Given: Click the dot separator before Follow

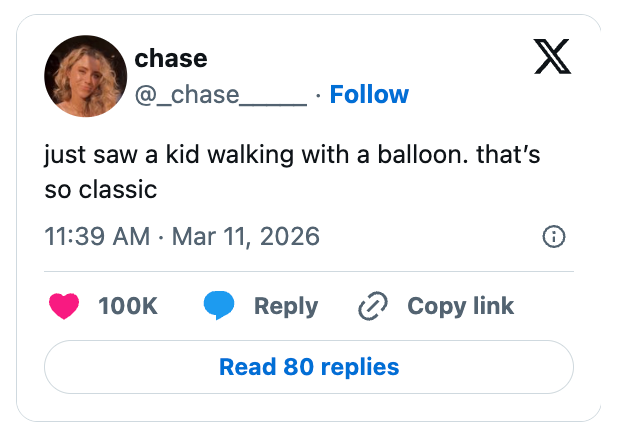Looking at the screenshot, I should (x=317, y=95).
